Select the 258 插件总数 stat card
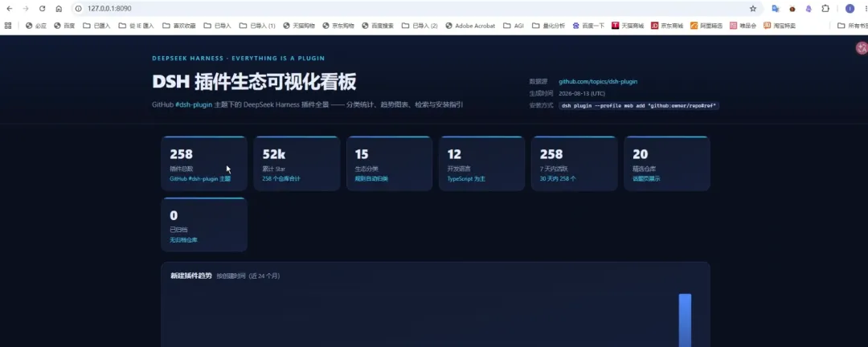 click(x=203, y=163)
